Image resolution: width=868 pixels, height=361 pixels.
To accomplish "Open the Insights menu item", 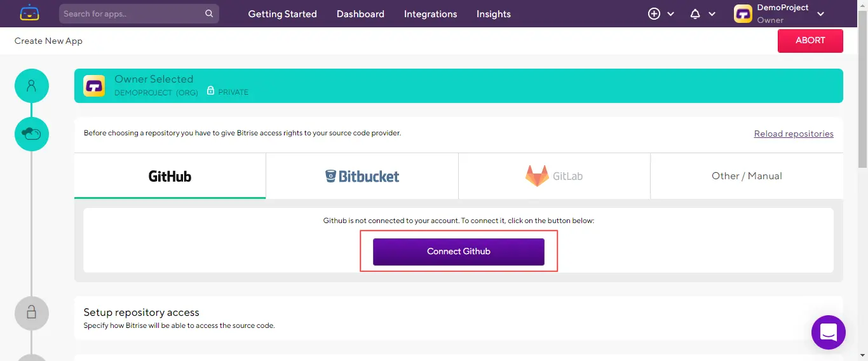I will pyautogui.click(x=493, y=14).
